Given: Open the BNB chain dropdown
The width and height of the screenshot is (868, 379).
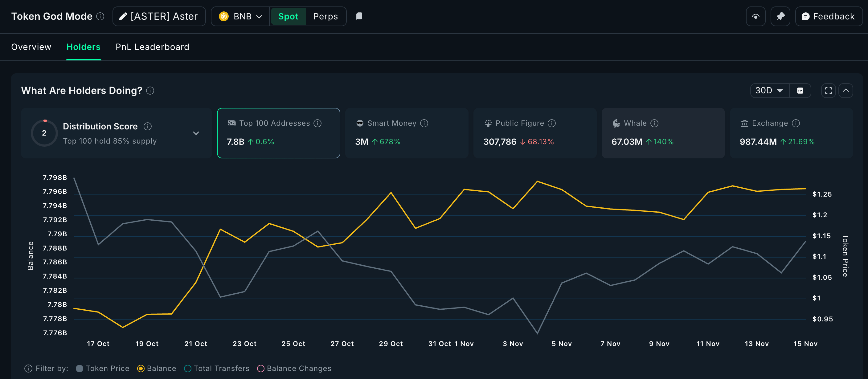Looking at the screenshot, I should (x=240, y=16).
